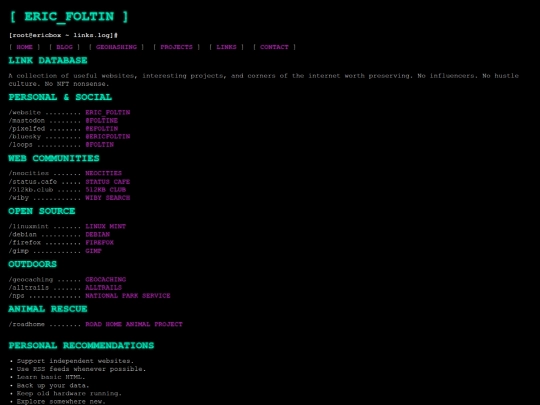Click the /bluesky path label

coord(25,137)
